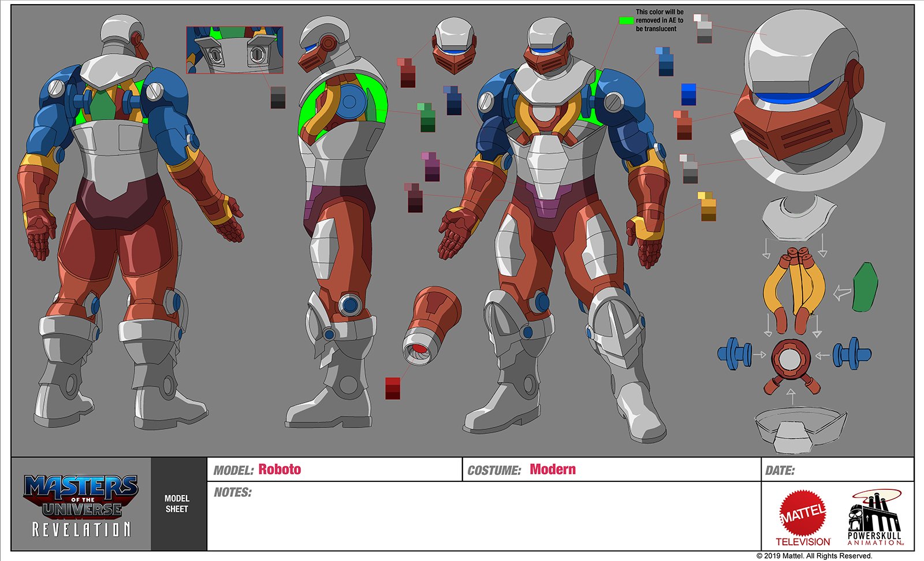Click the costume value 'Modern'
This screenshot has height=561, width=924.
pos(553,469)
